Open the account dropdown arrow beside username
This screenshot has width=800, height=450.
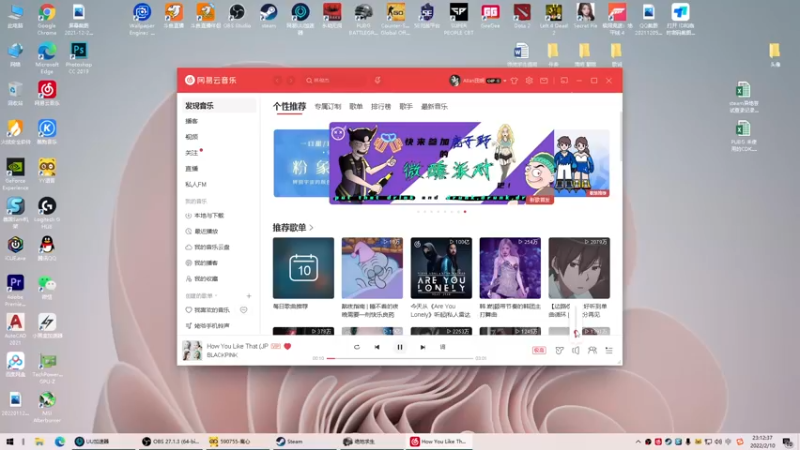point(505,81)
